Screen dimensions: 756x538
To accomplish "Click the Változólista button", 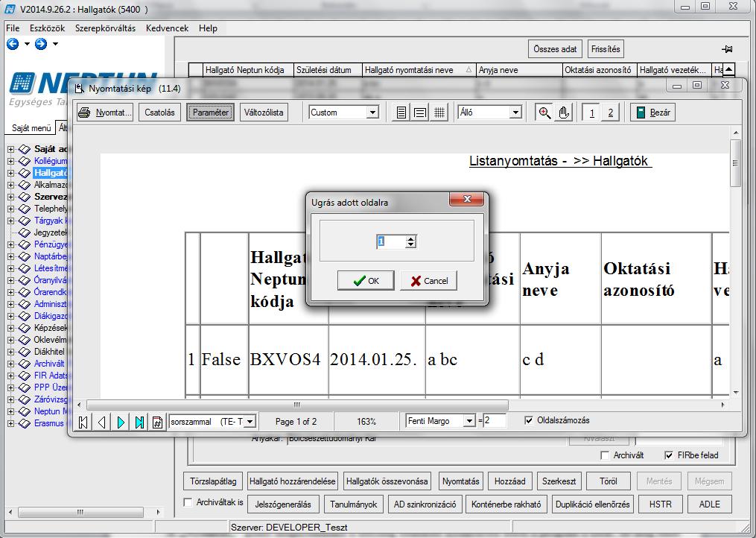I will tap(264, 113).
